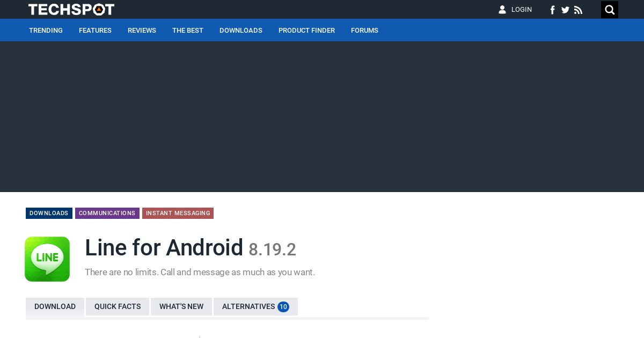Switch to the What's New tab
This screenshot has height=338, width=644.
181,307
